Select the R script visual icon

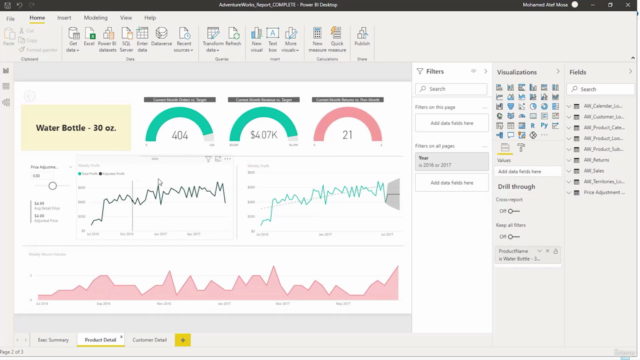pyautogui.click(x=533, y=126)
